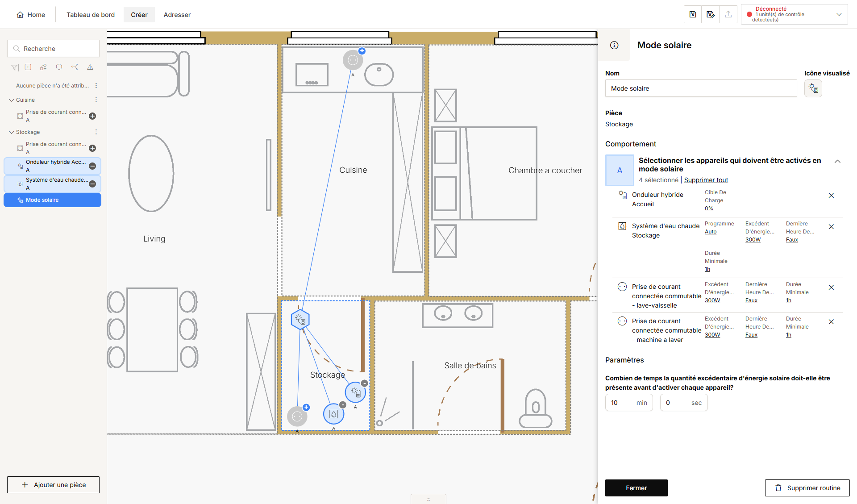The height and width of the screenshot is (504, 857).
Task: Remove Onduleur hybride Accueil row with X
Action: click(x=831, y=196)
